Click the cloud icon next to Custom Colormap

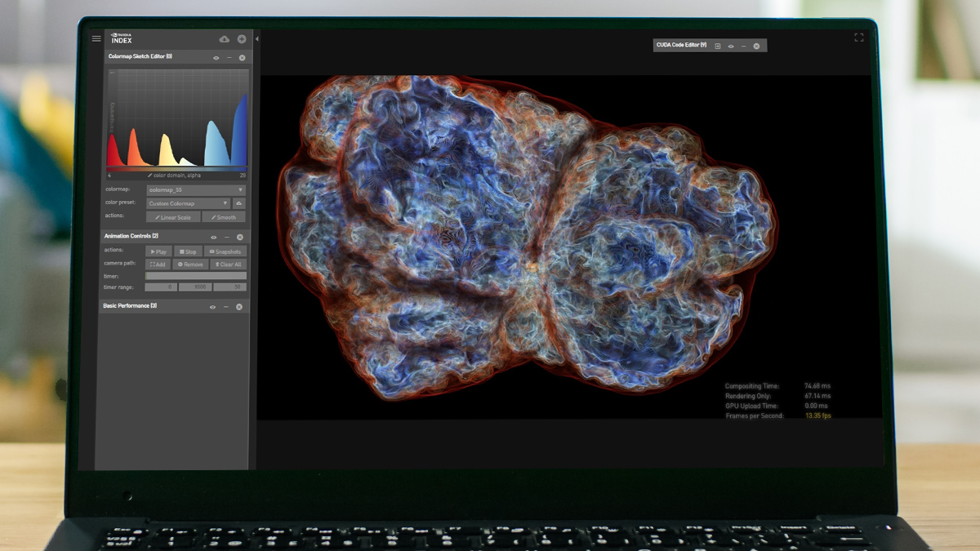(x=239, y=203)
